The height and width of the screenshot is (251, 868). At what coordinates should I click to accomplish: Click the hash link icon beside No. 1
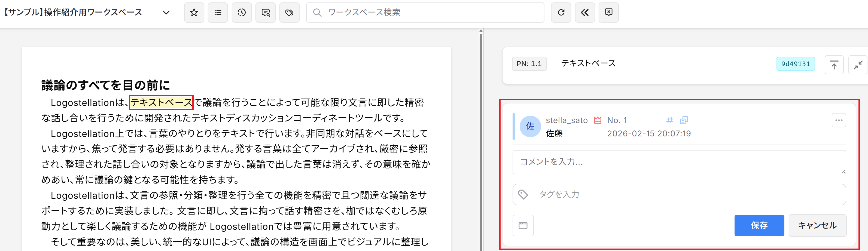tap(670, 120)
